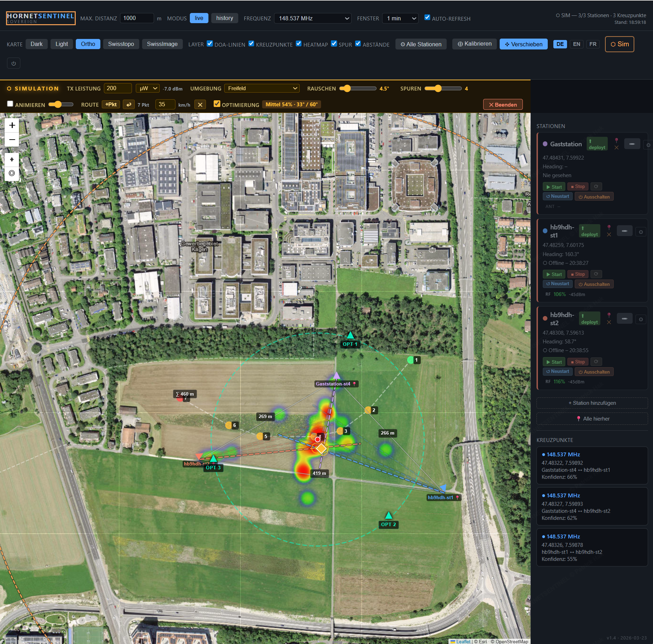The width and height of the screenshot is (653, 644).
Task: Switch mode to history
Action: (x=224, y=18)
